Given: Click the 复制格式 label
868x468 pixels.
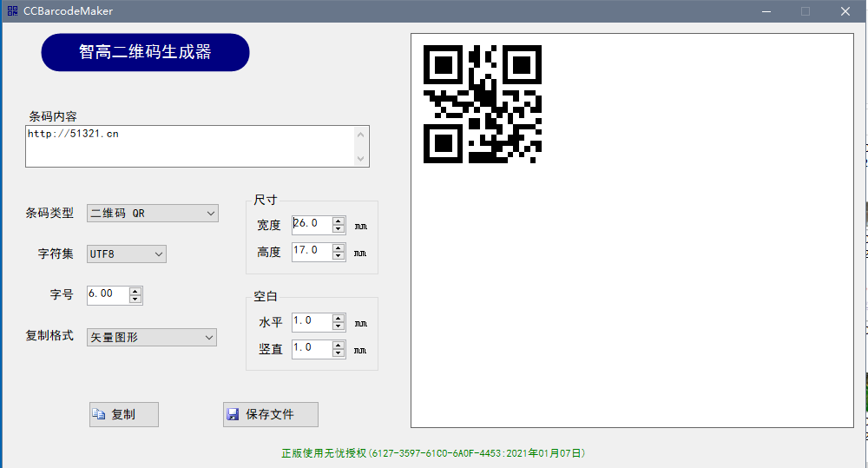Looking at the screenshot, I should 49,336.
